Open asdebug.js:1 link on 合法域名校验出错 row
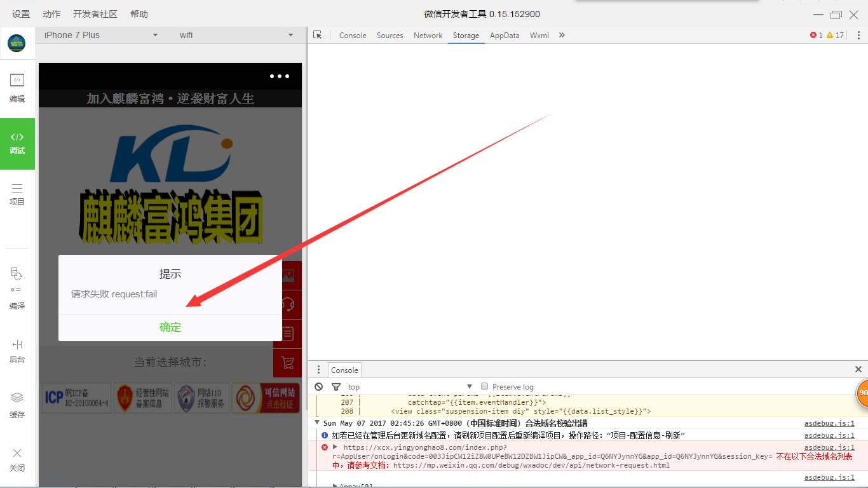Image resolution: width=868 pixels, height=488 pixels. (x=829, y=423)
